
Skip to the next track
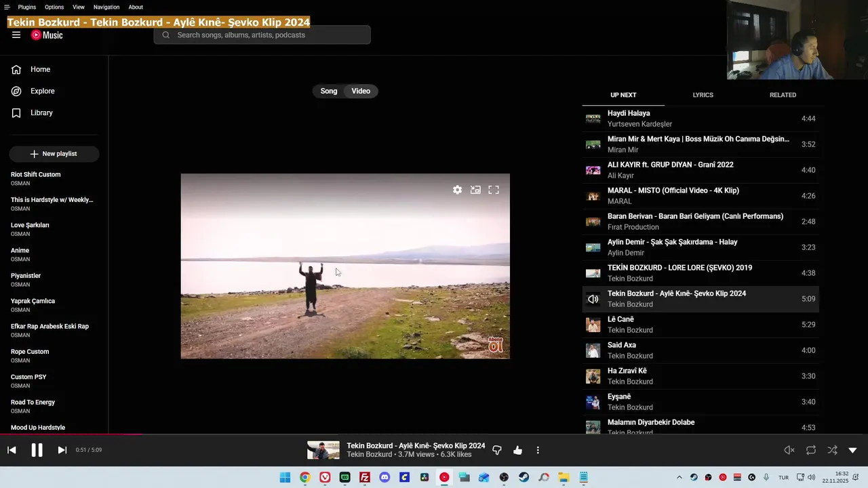[x=62, y=450]
